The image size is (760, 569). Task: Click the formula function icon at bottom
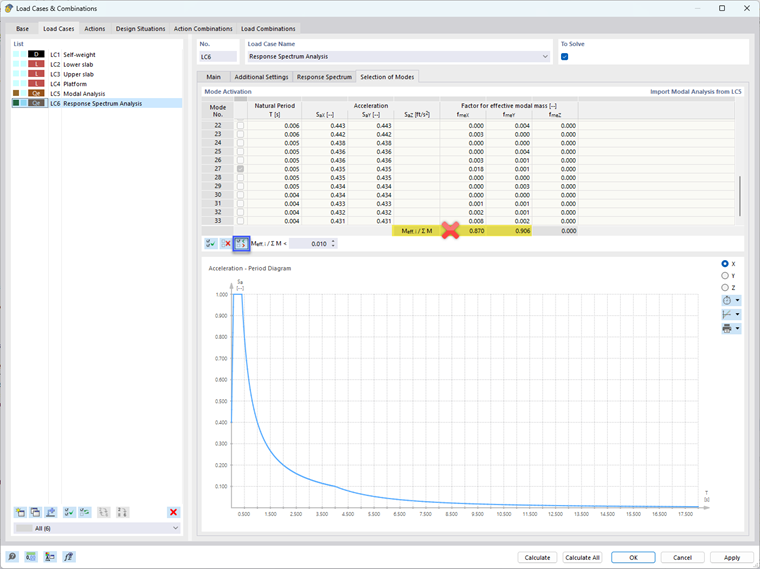[68, 557]
